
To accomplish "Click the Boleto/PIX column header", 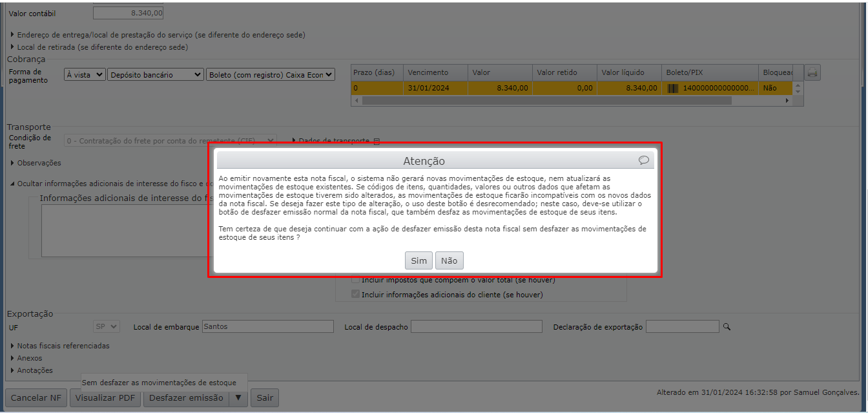I will pos(710,72).
